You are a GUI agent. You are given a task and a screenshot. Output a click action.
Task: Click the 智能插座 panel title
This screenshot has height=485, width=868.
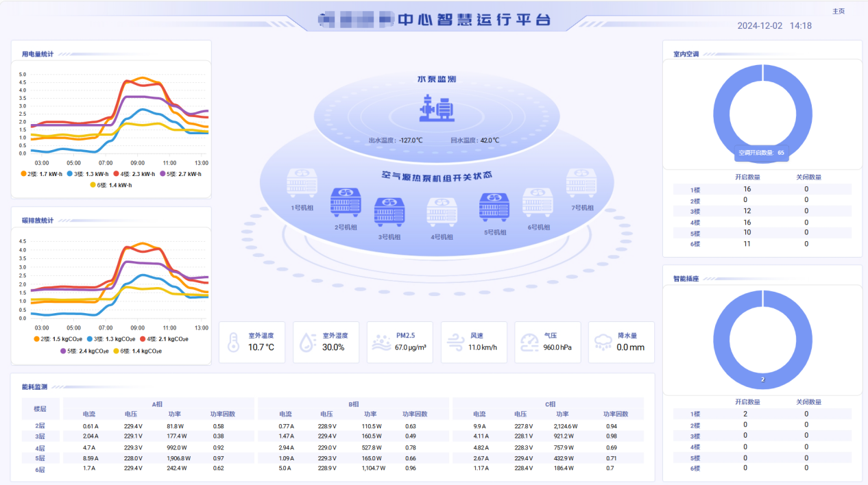(686, 279)
